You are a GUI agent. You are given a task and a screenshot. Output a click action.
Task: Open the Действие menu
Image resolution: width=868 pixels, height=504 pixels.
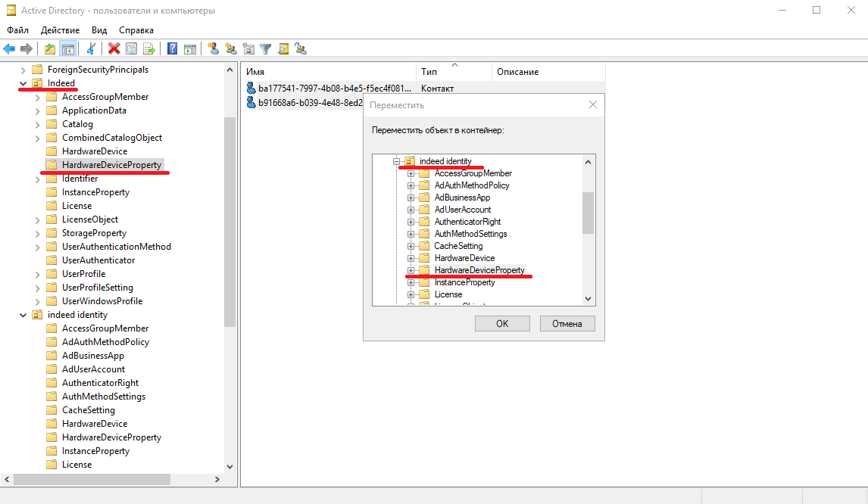(x=60, y=30)
